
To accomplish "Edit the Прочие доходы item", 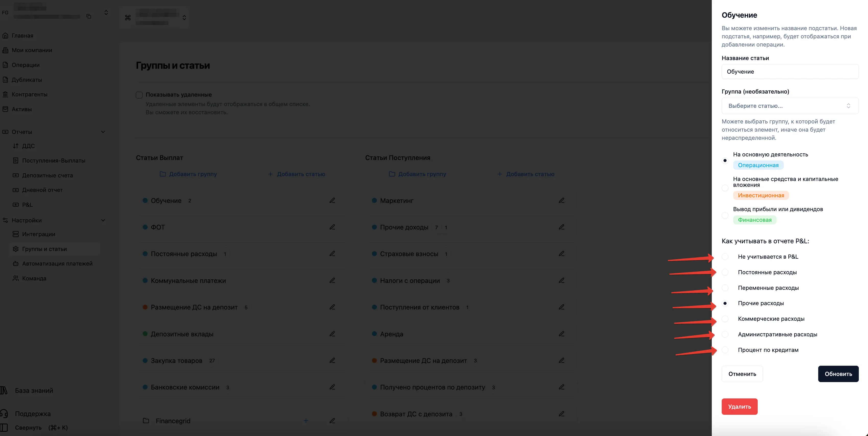I will coord(561,227).
